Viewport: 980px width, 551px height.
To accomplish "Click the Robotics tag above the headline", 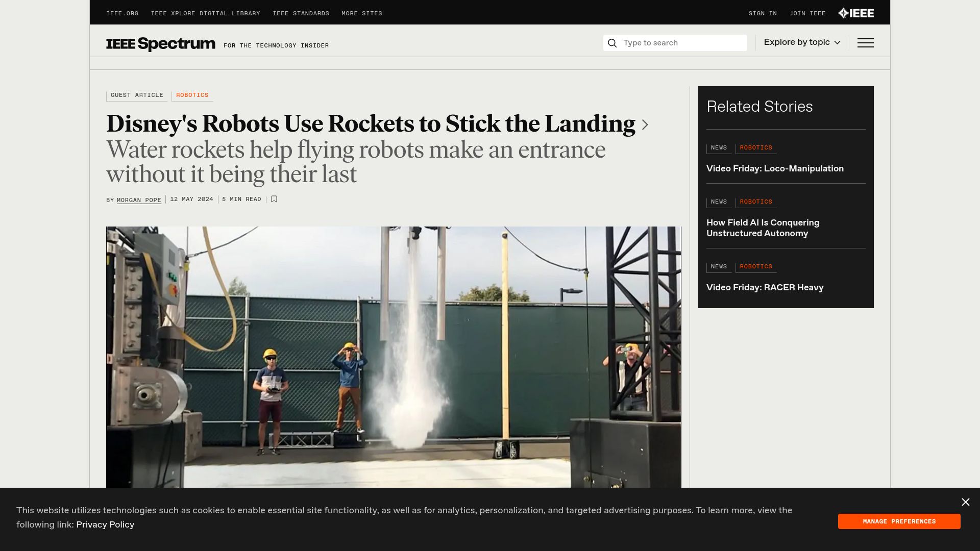I will [192, 95].
